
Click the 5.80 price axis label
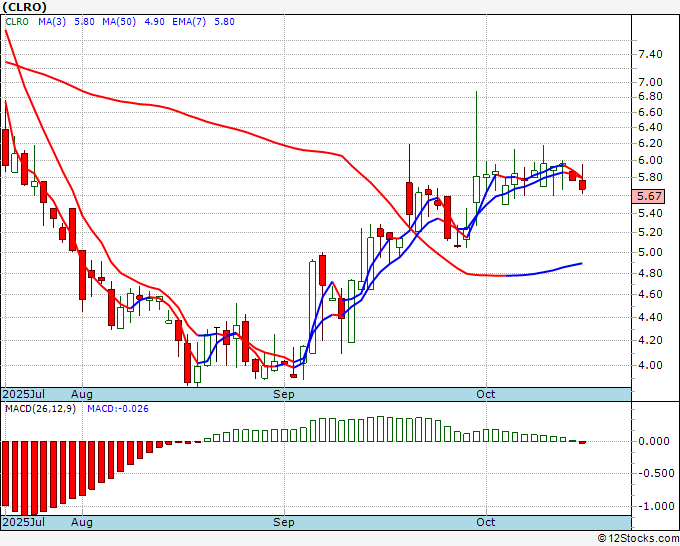click(x=650, y=177)
